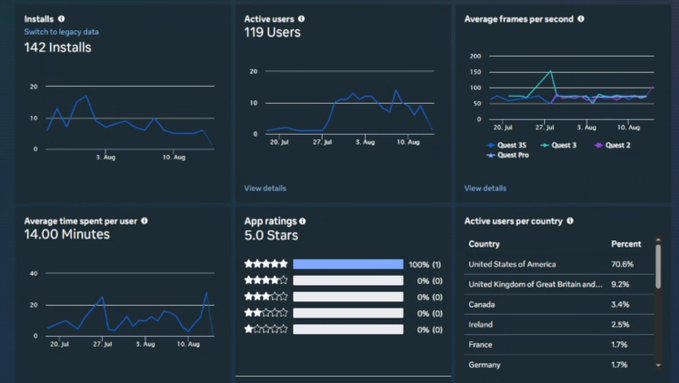Switch to legacy data link
This screenshot has height=383, width=679.
click(x=61, y=32)
